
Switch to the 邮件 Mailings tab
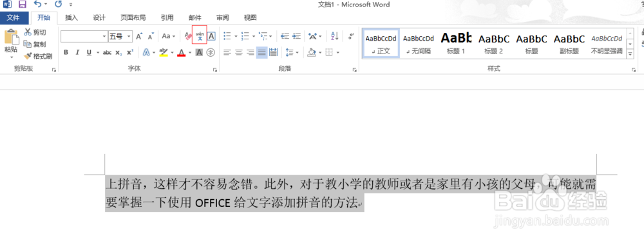click(195, 17)
